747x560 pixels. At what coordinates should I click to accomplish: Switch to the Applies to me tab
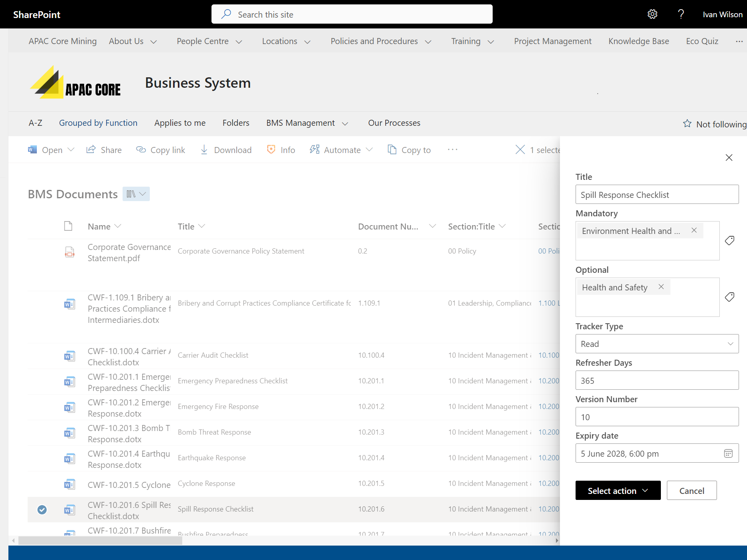pos(180,123)
